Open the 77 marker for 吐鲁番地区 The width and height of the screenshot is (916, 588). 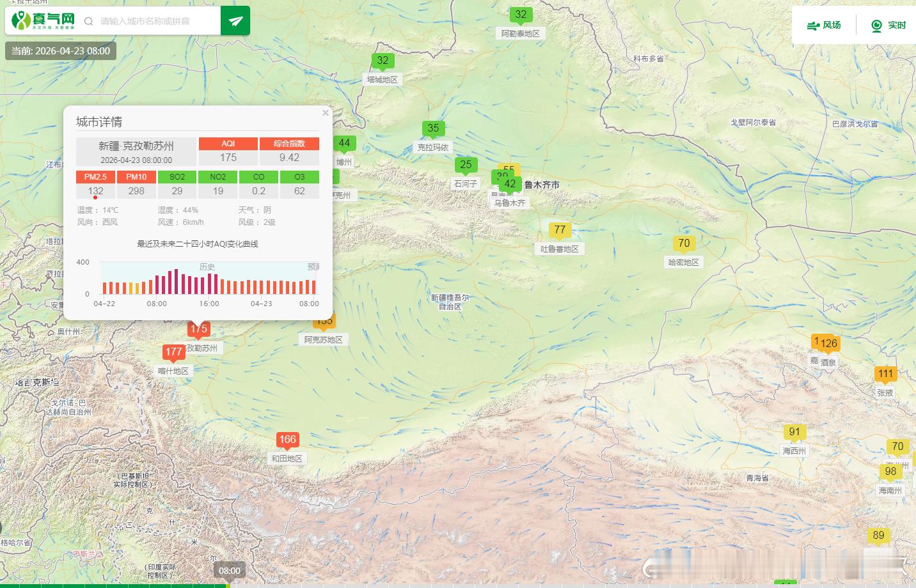point(560,231)
